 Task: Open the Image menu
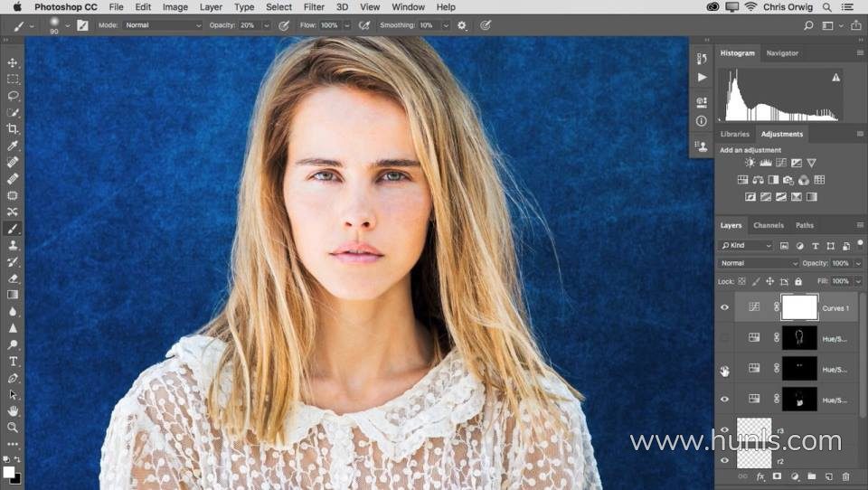(x=175, y=7)
